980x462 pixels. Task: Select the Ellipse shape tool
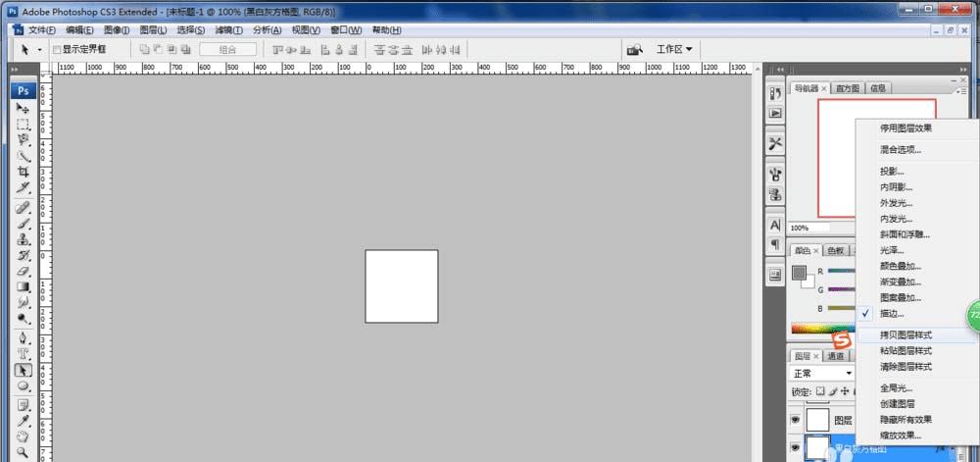point(24,385)
